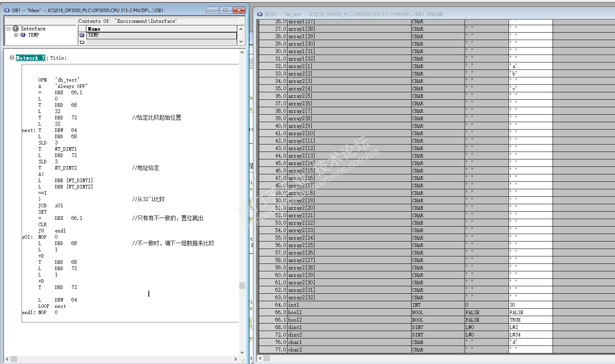The height and width of the screenshot is (364, 615).
Task: Click the actual value 'a' of array2[1]
Action: pyautogui.click(x=531, y=66)
